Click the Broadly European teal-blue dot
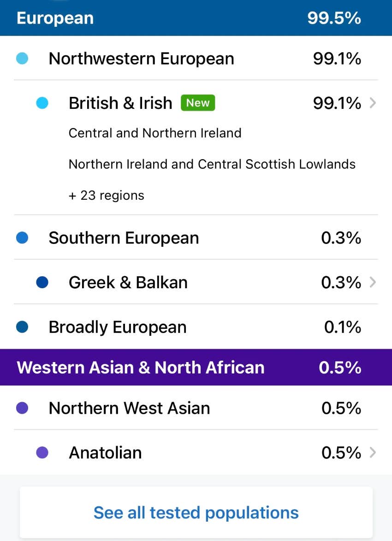This screenshot has width=392, height=541. click(22, 327)
